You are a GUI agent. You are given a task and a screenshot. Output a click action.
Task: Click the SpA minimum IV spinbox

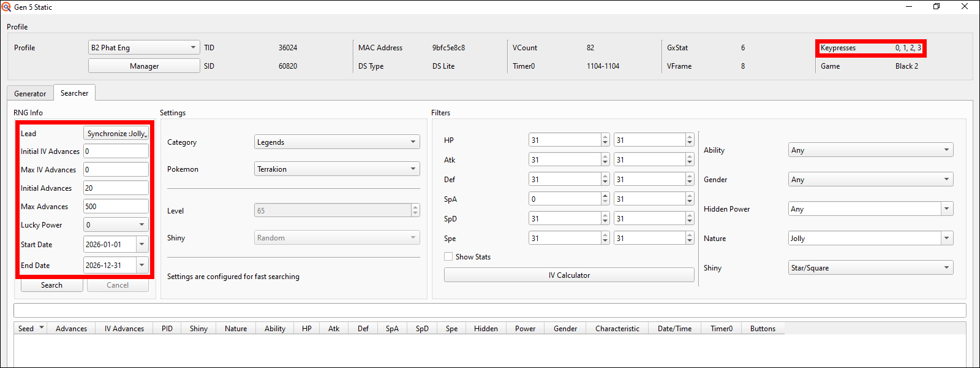click(x=569, y=199)
